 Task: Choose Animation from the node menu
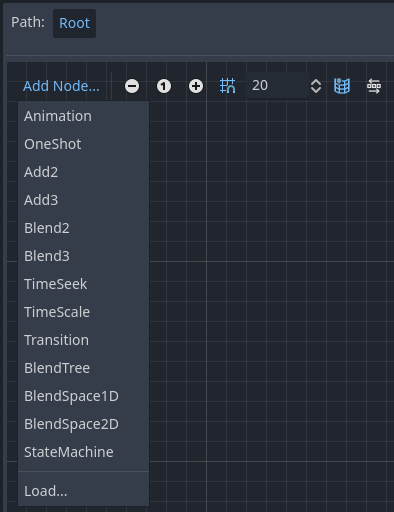tap(84, 116)
